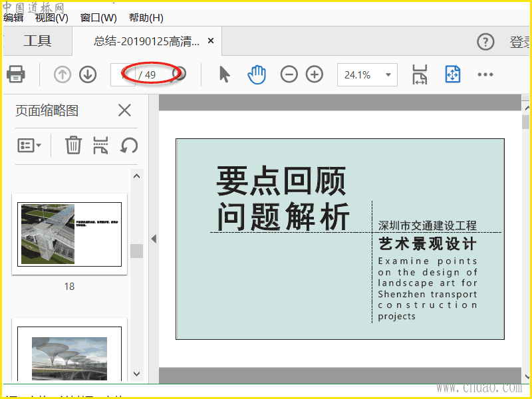Click the printer icon in toolbar
This screenshot has height=399, width=532.
pos(16,74)
